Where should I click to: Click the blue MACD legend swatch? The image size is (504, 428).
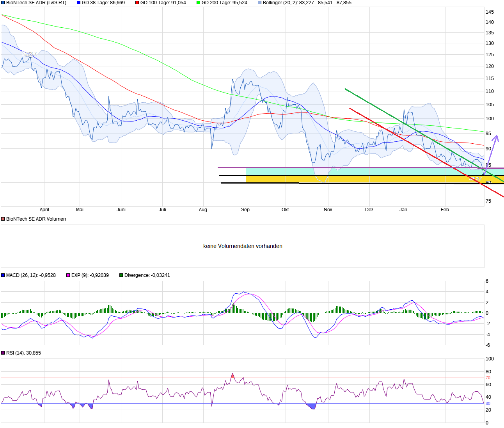(x=3, y=275)
